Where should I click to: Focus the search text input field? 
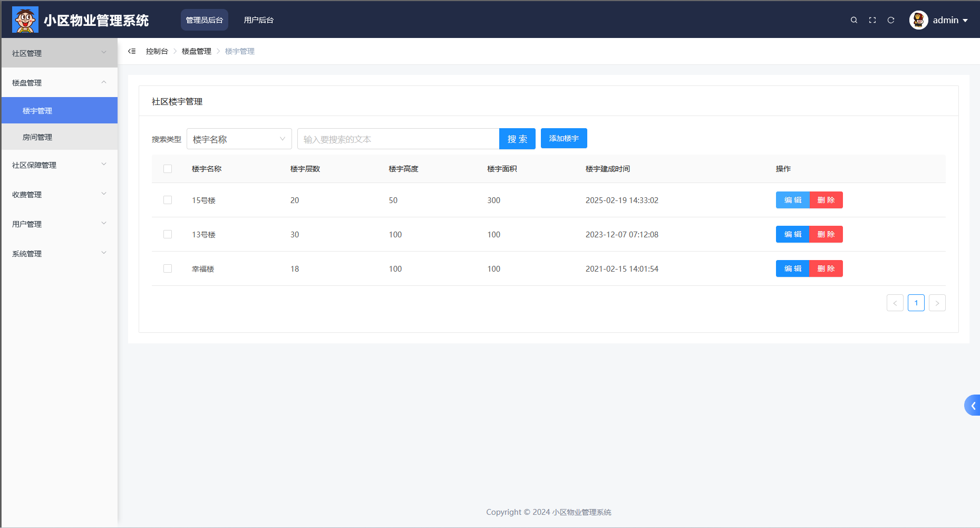399,139
